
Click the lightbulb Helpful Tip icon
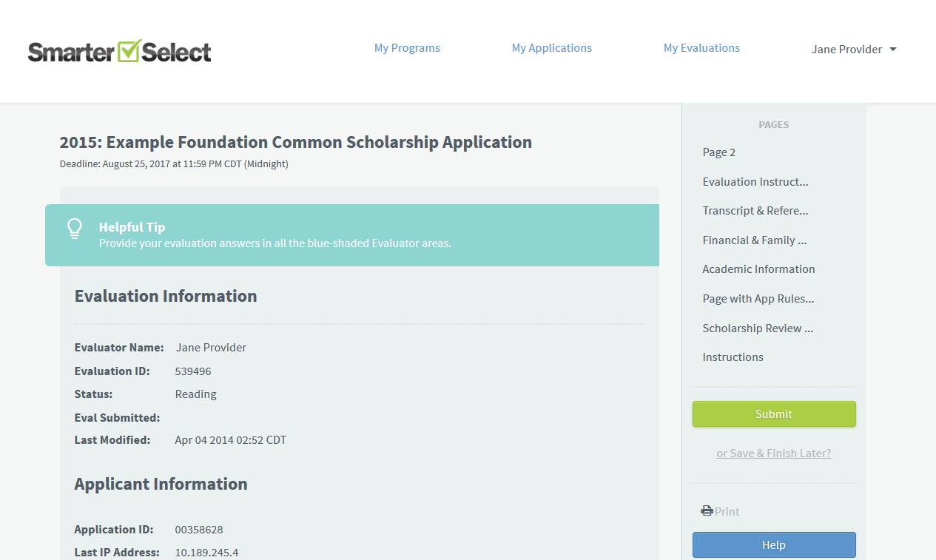pos(75,228)
